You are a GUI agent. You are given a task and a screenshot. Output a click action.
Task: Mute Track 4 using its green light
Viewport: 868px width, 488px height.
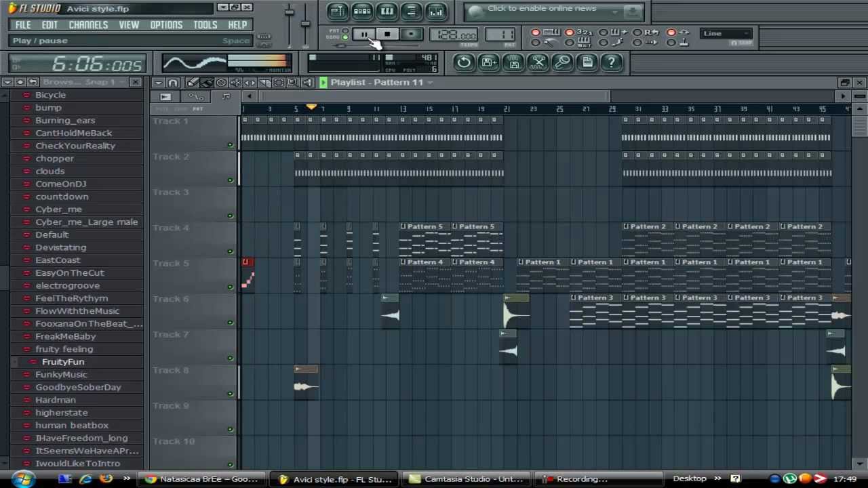pos(230,251)
